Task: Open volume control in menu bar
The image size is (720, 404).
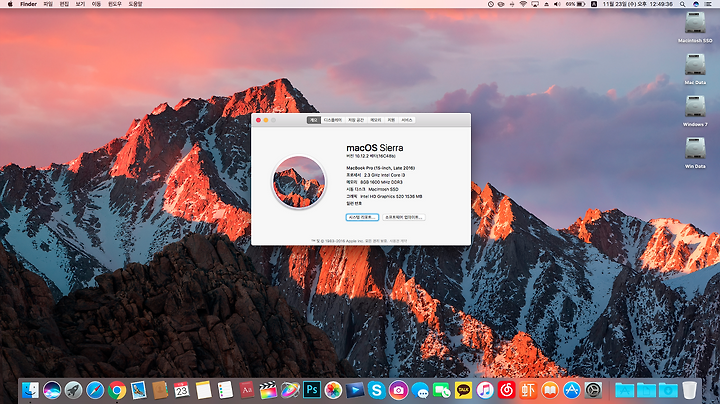Action: [x=557, y=4]
